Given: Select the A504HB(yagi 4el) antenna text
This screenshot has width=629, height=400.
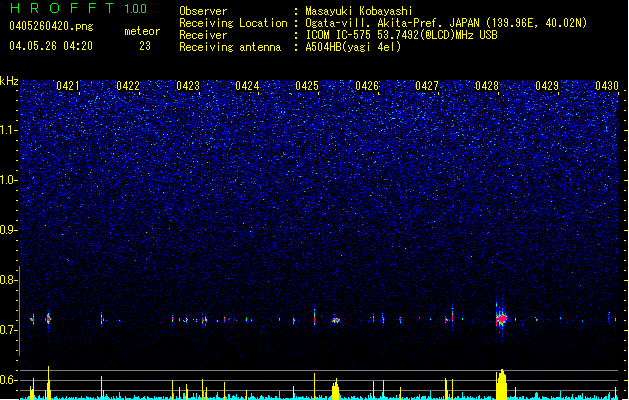Looking at the screenshot, I should (x=353, y=47).
